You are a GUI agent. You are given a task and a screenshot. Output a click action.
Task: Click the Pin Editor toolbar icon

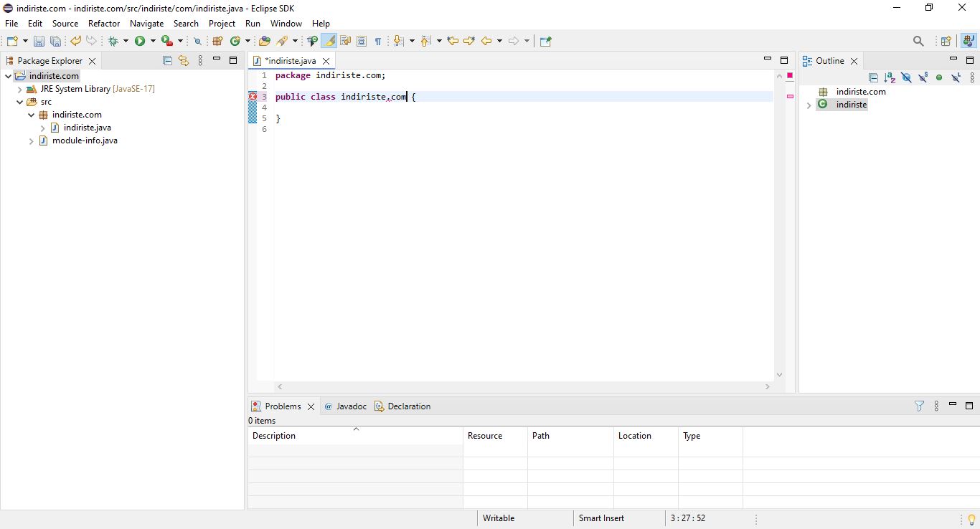click(545, 41)
